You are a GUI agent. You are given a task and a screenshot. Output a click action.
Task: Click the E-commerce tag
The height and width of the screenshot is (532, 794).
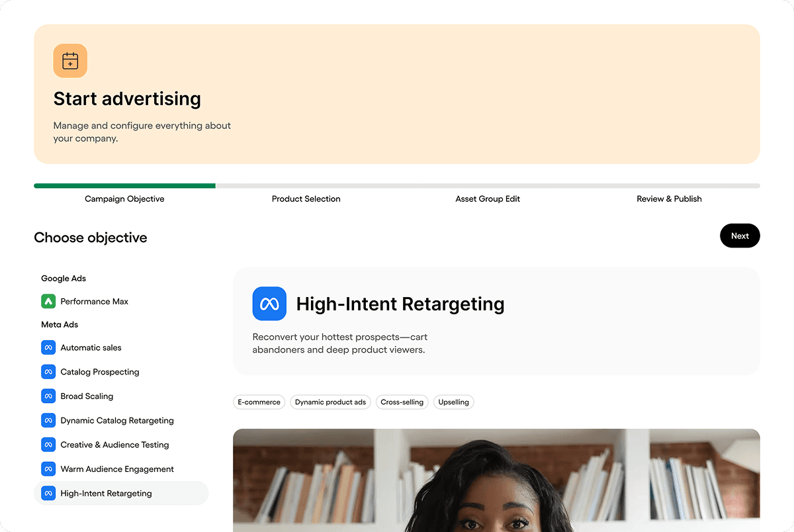[259, 402]
